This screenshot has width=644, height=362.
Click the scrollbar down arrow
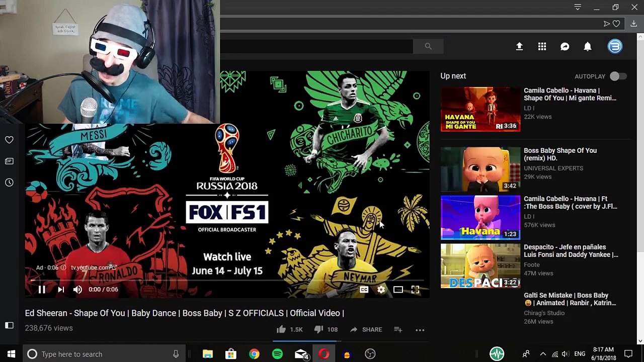click(640, 341)
